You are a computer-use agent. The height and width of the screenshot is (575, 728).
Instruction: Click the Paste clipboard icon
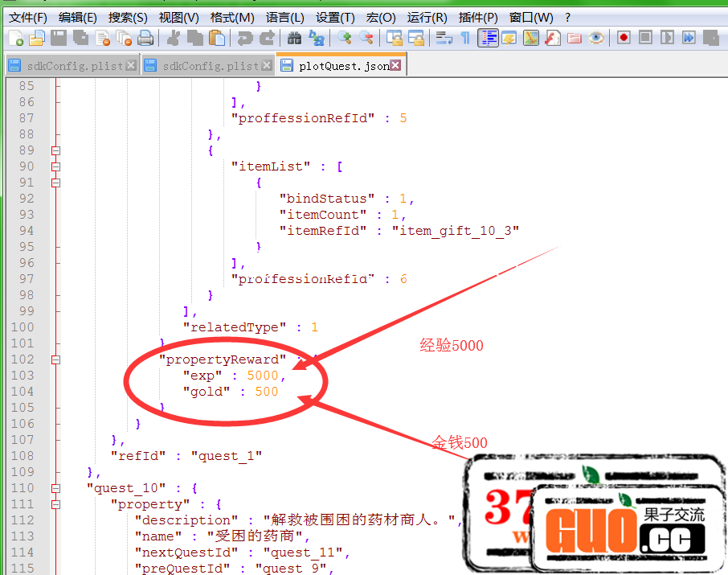tap(217, 37)
